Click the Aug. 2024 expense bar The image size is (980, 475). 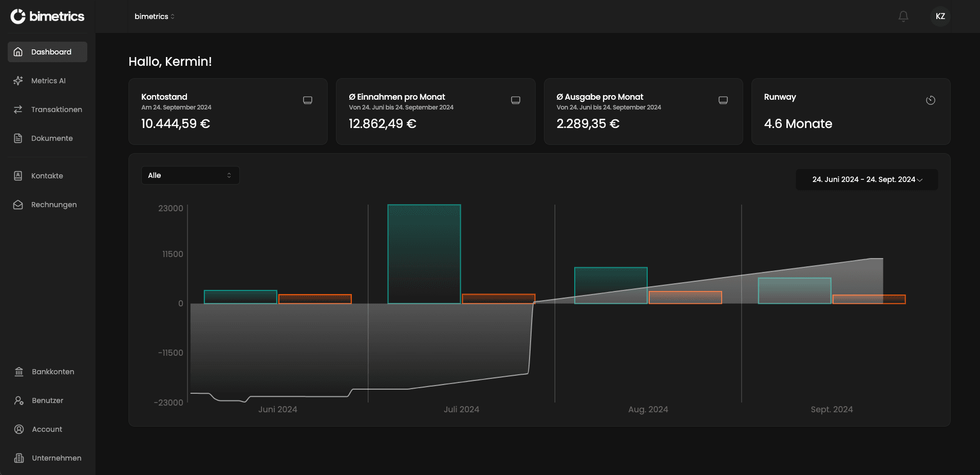[685, 298]
